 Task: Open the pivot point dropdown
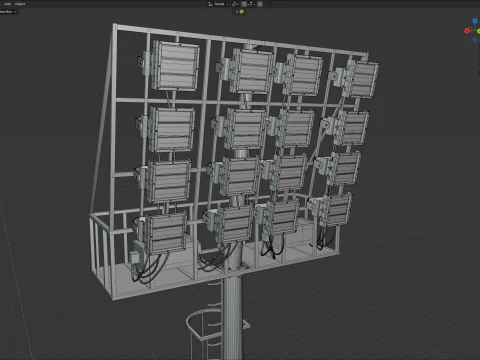[x=235, y=4]
